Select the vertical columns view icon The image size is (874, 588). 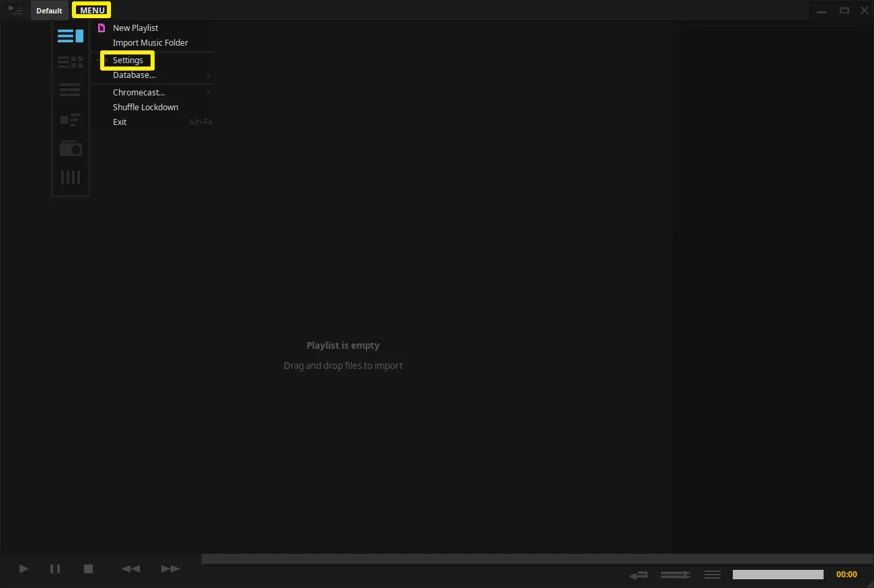[71, 177]
